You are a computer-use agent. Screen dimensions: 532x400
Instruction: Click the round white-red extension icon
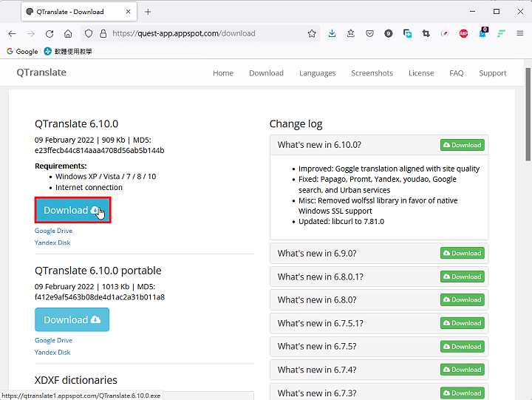445,33
